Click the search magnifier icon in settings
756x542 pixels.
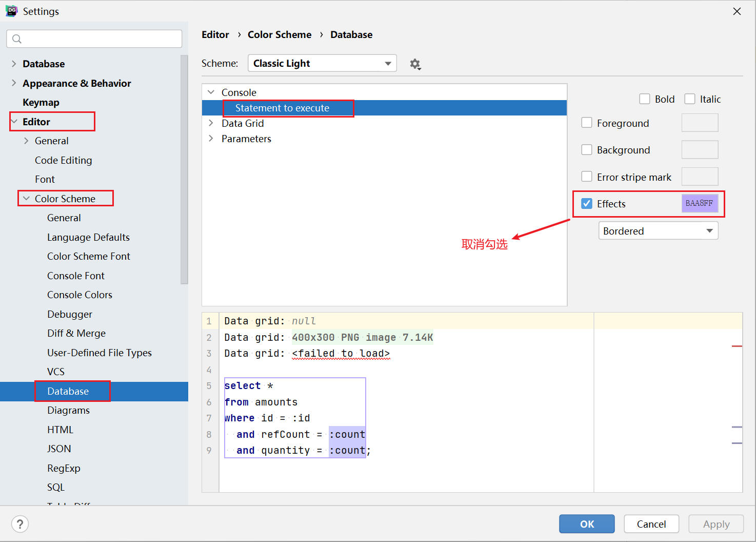click(x=17, y=39)
